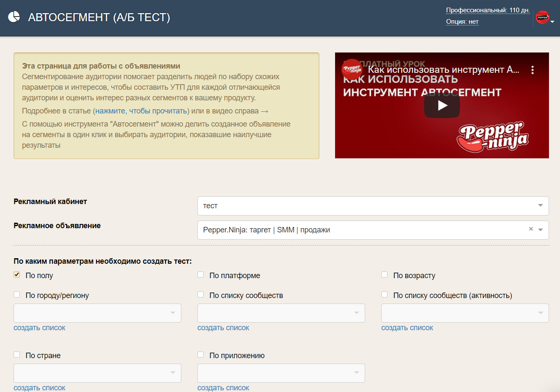
Task: Click the YouTube channel logo in video
Action: pos(352,69)
